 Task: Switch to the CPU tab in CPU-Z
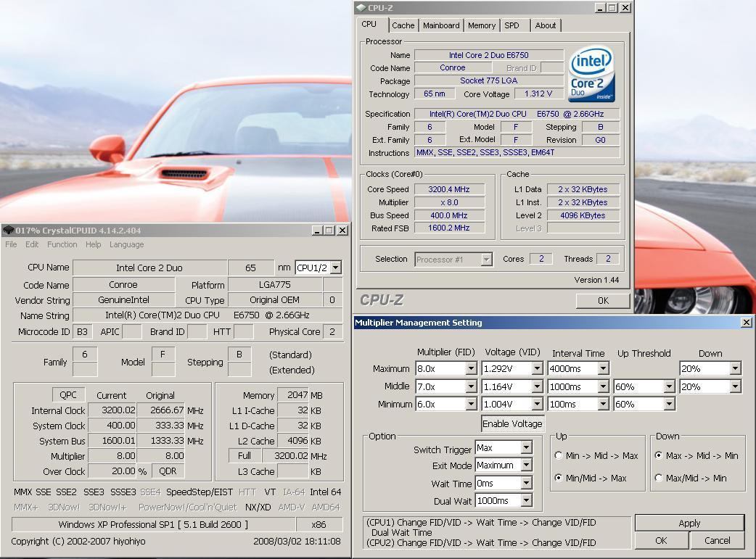369,24
